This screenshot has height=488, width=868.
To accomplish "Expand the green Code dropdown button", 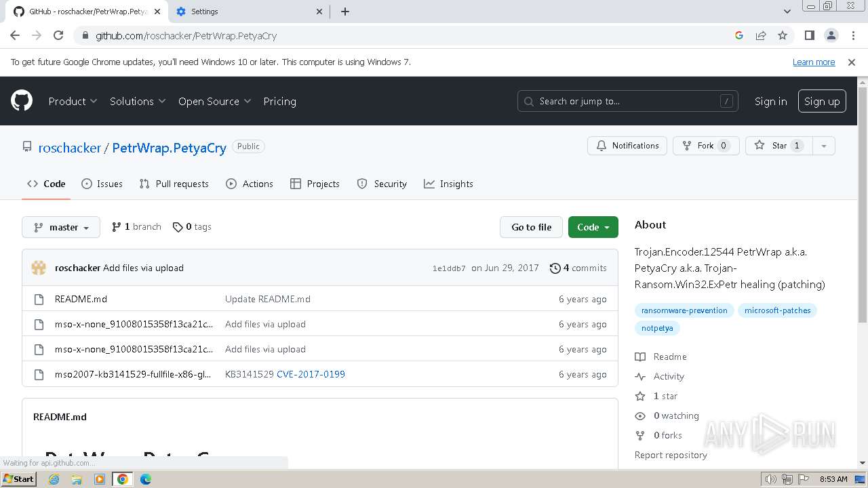I will tap(593, 227).
